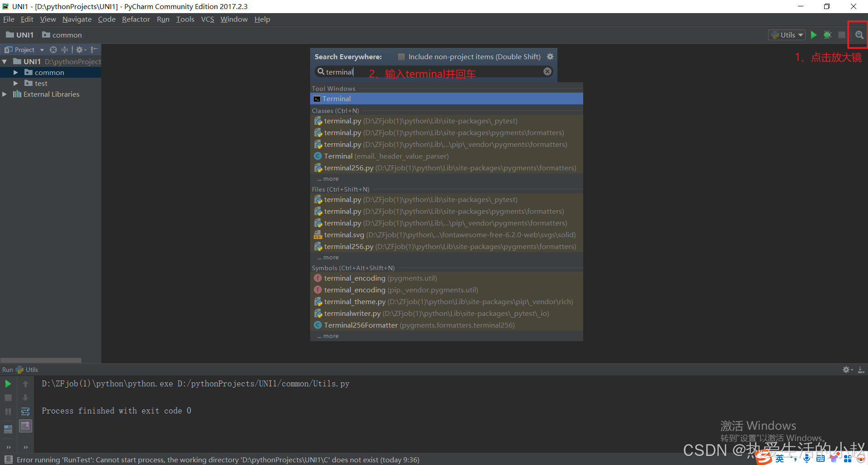Open Project panel gear settings

[x=80, y=50]
